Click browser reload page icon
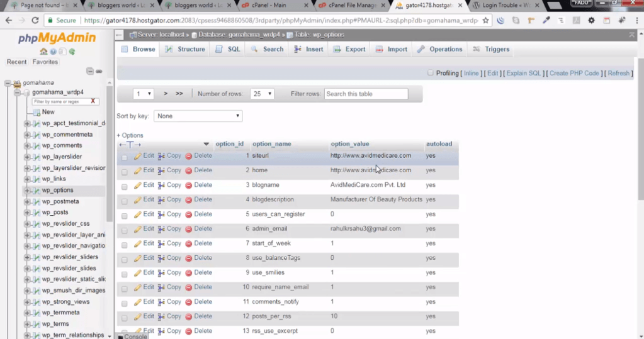Viewport: 644px width, 339px height. [35, 20]
